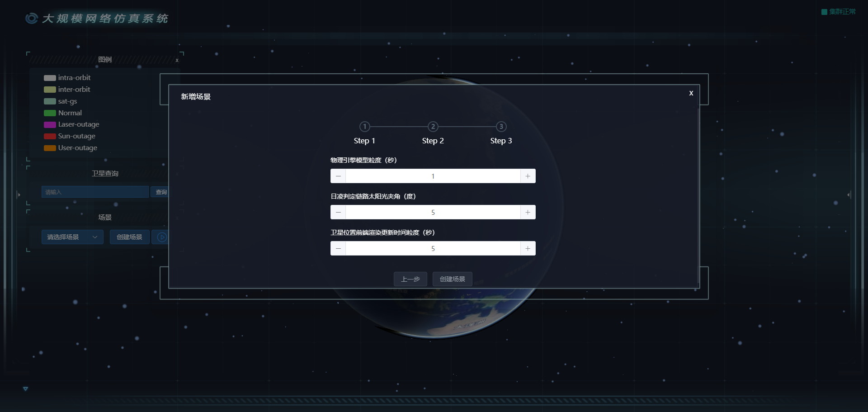Click the green 集群正常 status indicator

click(x=838, y=12)
